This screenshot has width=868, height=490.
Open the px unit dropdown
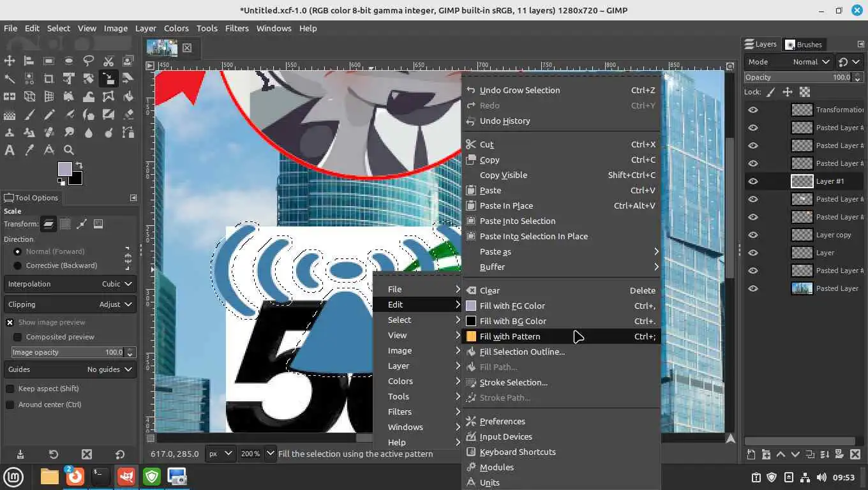pos(220,454)
